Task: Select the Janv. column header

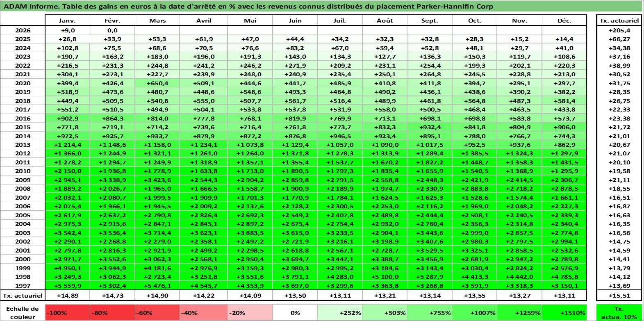Action: [x=67, y=20]
